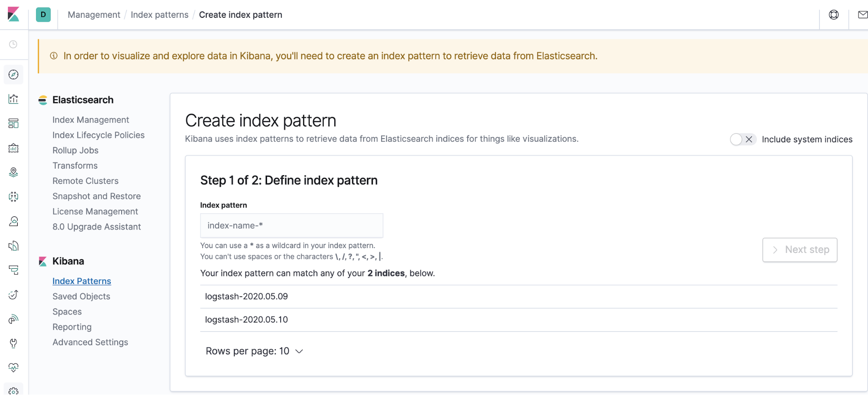This screenshot has height=395, width=868.
Task: Click the Kibana logo in the header
Action: [13, 14]
